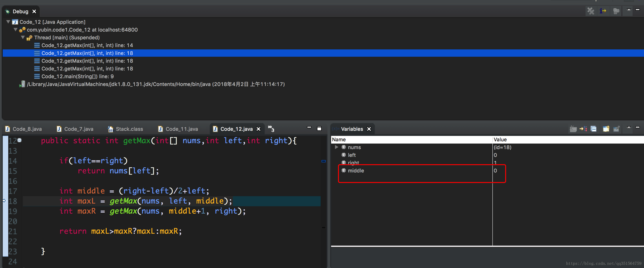Screen dimensions: 644x268
Task: Expand the nums variable node
Action: pos(336,147)
